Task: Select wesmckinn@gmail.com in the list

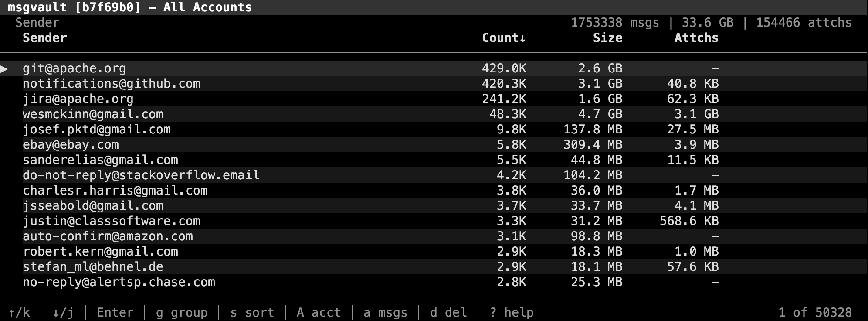Action: (93, 114)
